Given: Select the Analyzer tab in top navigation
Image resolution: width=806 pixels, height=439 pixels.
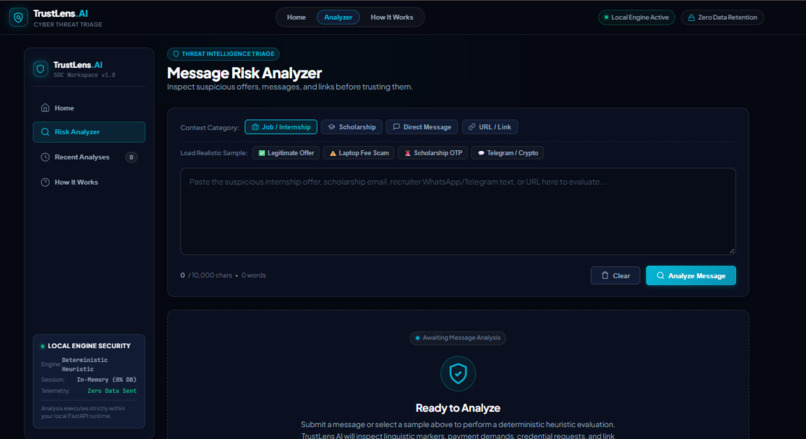Looking at the screenshot, I should pos(338,17).
